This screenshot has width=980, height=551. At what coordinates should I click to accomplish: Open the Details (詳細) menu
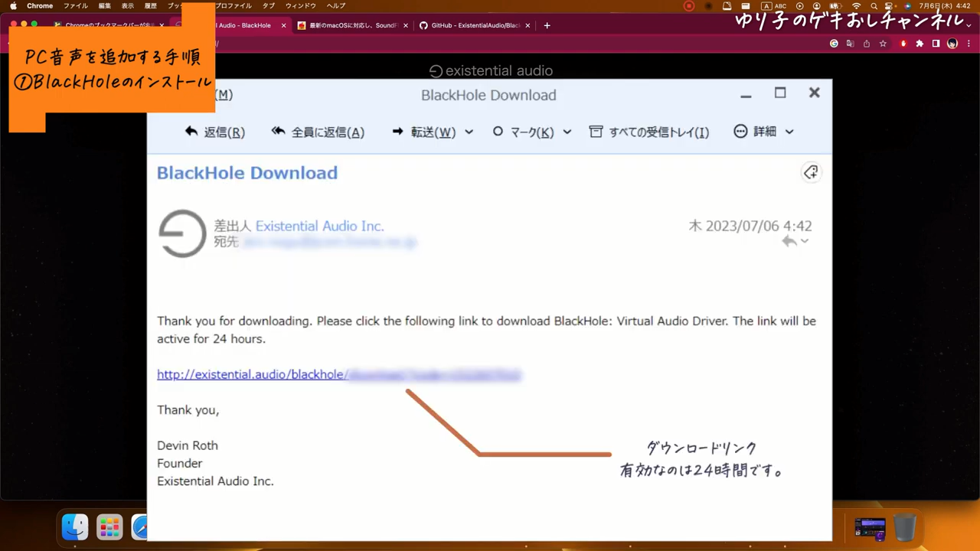tap(763, 132)
